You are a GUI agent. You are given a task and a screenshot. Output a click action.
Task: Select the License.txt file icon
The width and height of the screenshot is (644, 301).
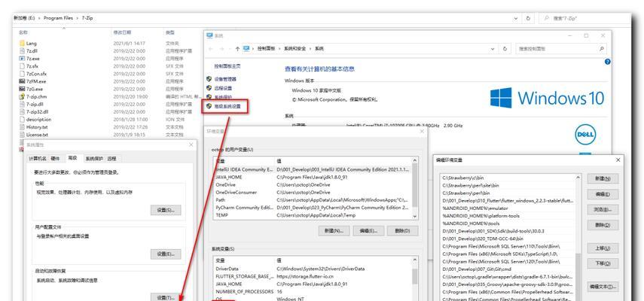tap(22, 135)
